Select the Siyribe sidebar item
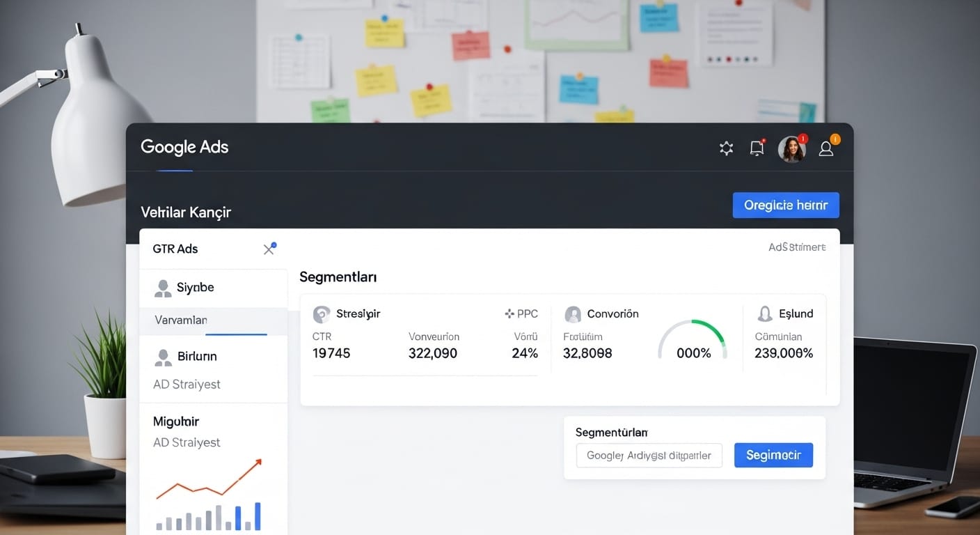This screenshot has width=980, height=535. click(x=214, y=288)
